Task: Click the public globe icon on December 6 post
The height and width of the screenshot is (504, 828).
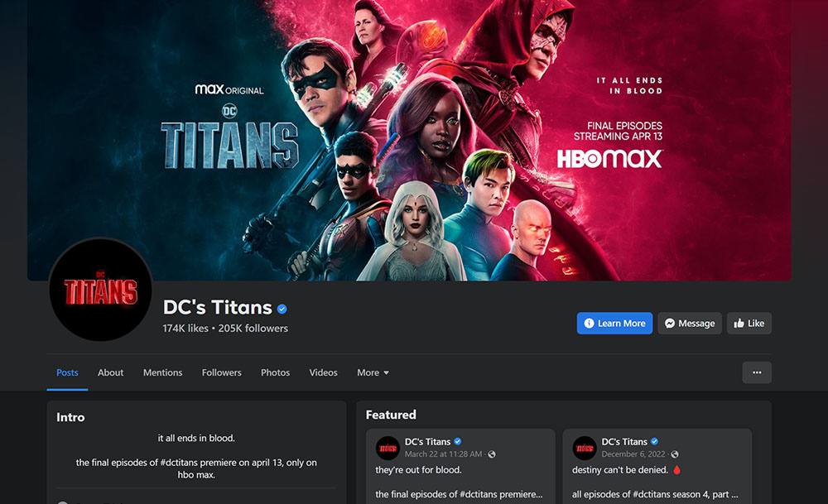Action: [x=674, y=454]
